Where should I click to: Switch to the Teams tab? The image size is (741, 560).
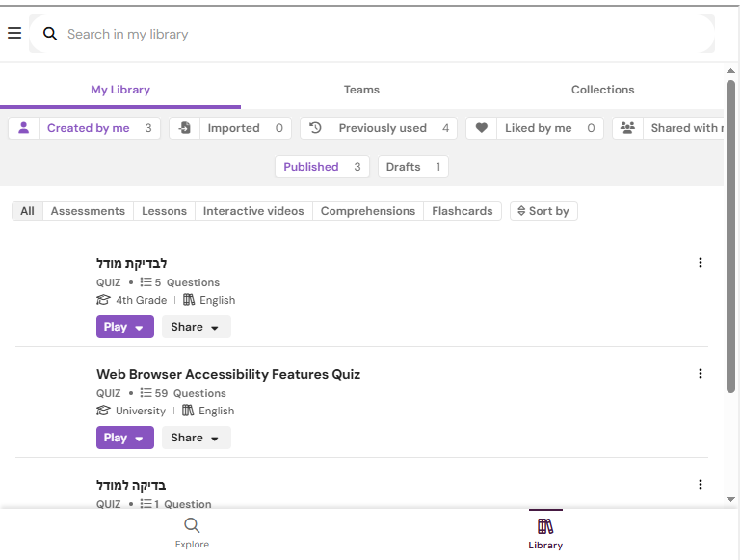(361, 90)
